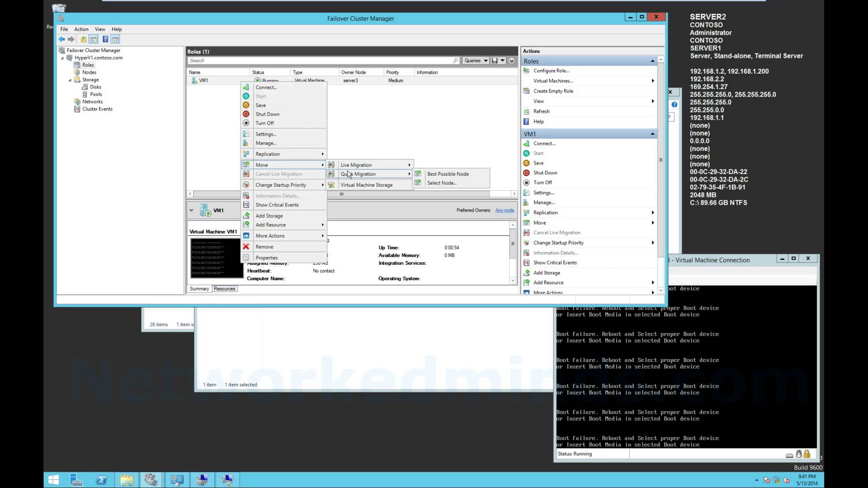868x488 pixels.
Task: Collapse HyperV1.contoso.com tree node
Action: pyautogui.click(x=62, y=58)
